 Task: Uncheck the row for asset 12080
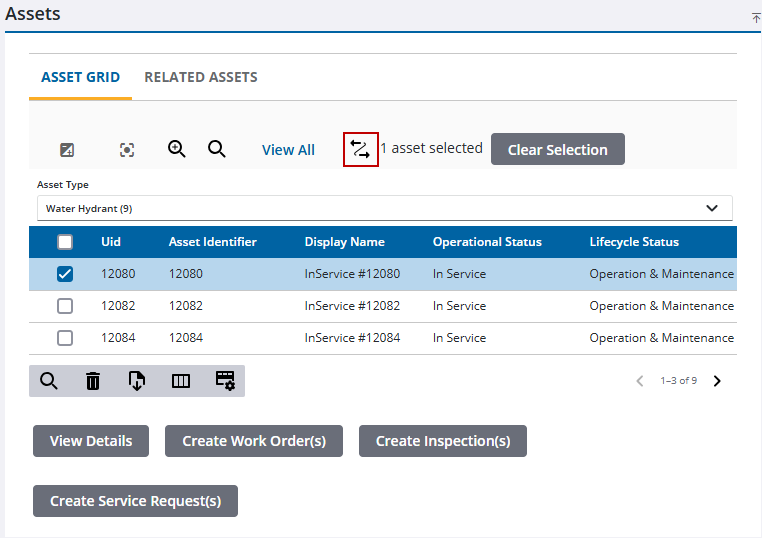pyautogui.click(x=65, y=274)
